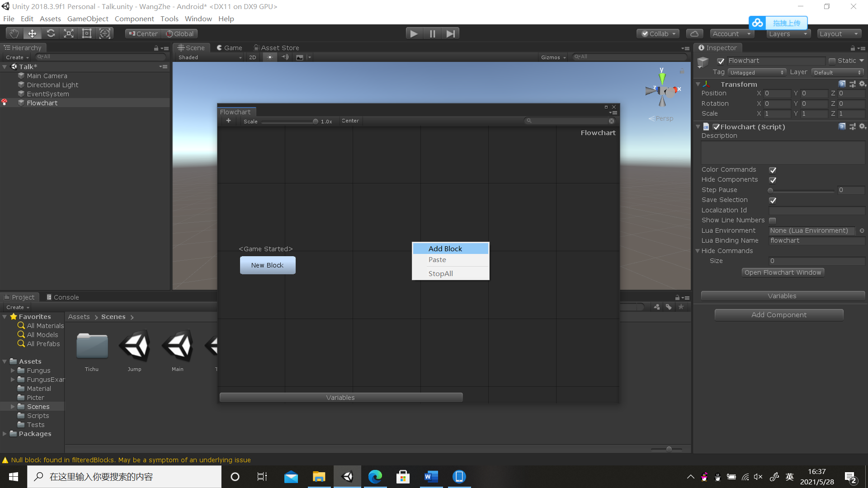Viewport: 868px width, 488px height.
Task: Toggle the Color Commands checkbox
Action: 773,170
